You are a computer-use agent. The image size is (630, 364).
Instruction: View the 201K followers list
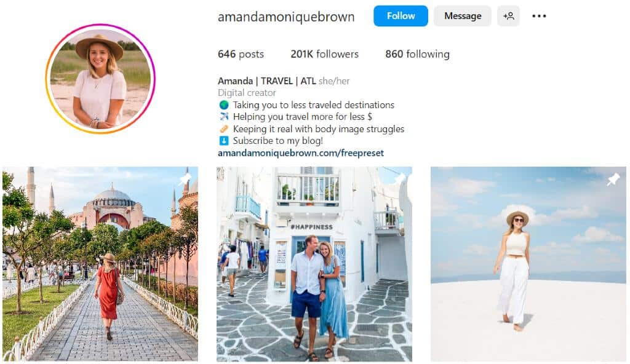pos(324,54)
